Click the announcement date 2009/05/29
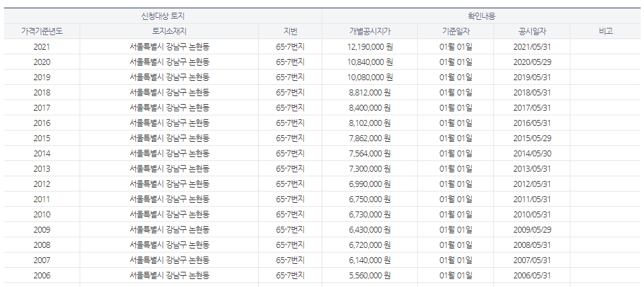Viewport: 644px width, 287px height. click(532, 229)
